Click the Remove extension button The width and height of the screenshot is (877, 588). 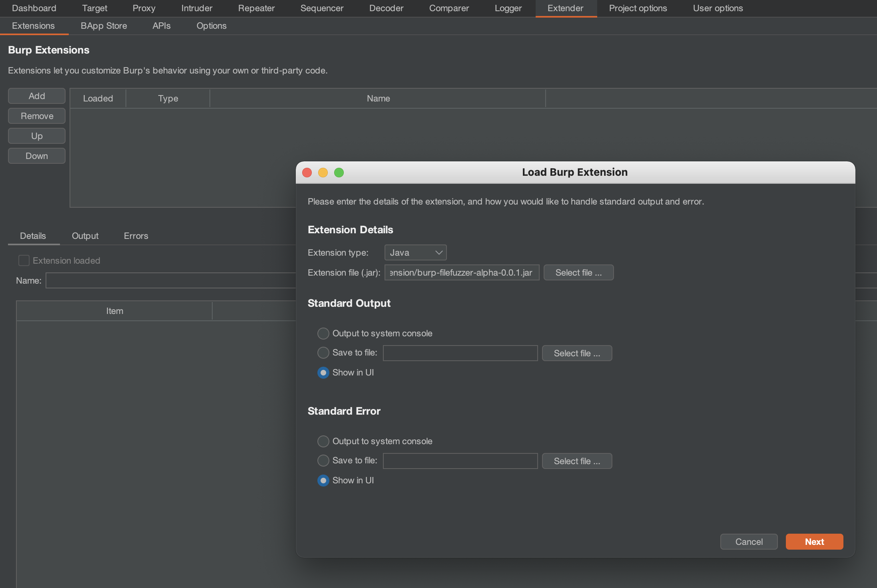pos(37,116)
